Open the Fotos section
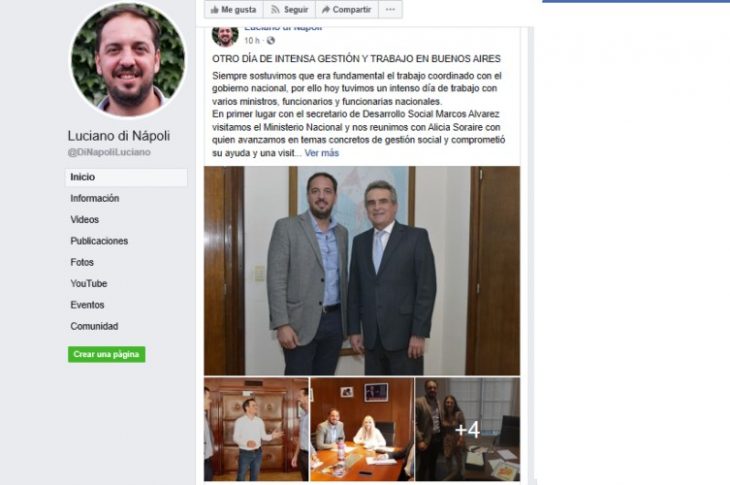730x485 pixels. click(x=82, y=263)
